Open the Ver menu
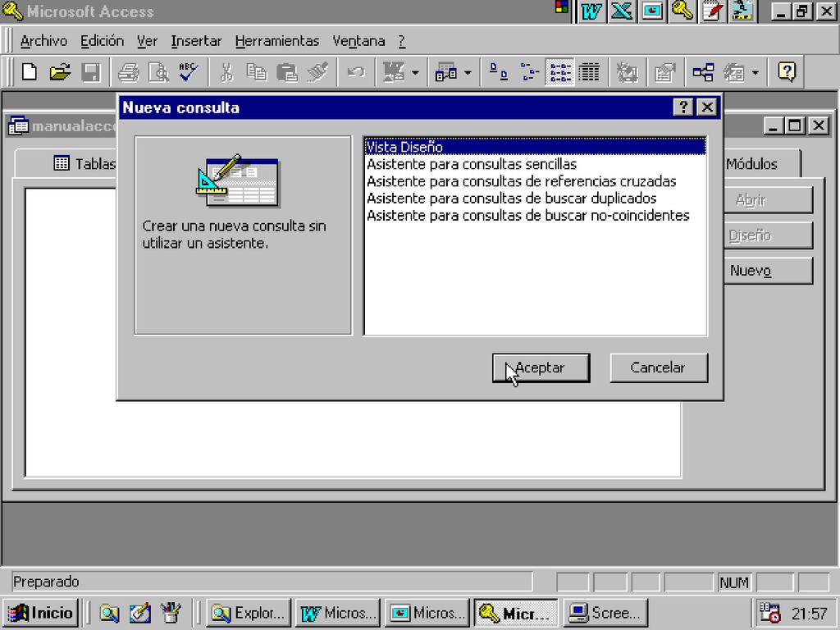 coord(147,41)
